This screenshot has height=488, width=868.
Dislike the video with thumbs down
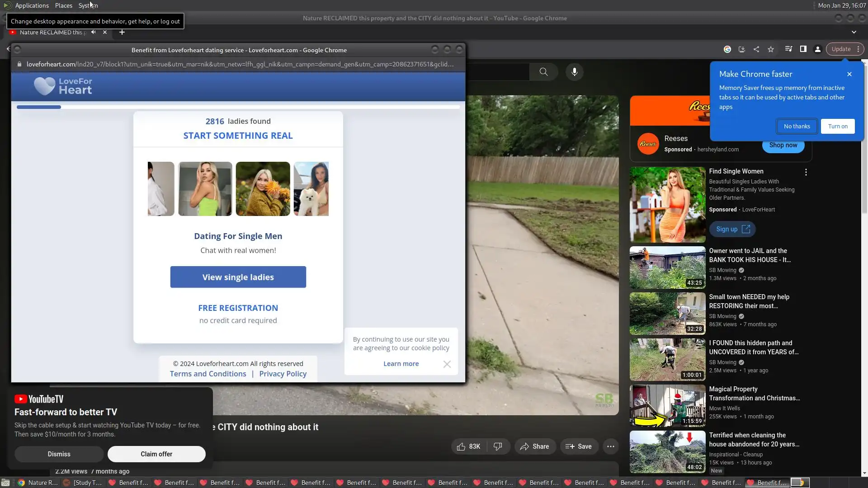click(498, 446)
